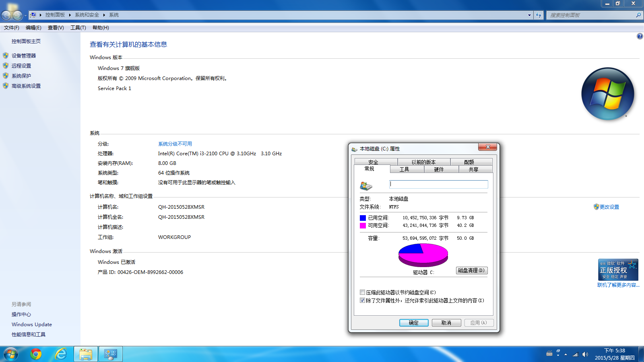This screenshot has height=362, width=644.
Task: Click 取消 button in dialog
Action: tap(446, 323)
